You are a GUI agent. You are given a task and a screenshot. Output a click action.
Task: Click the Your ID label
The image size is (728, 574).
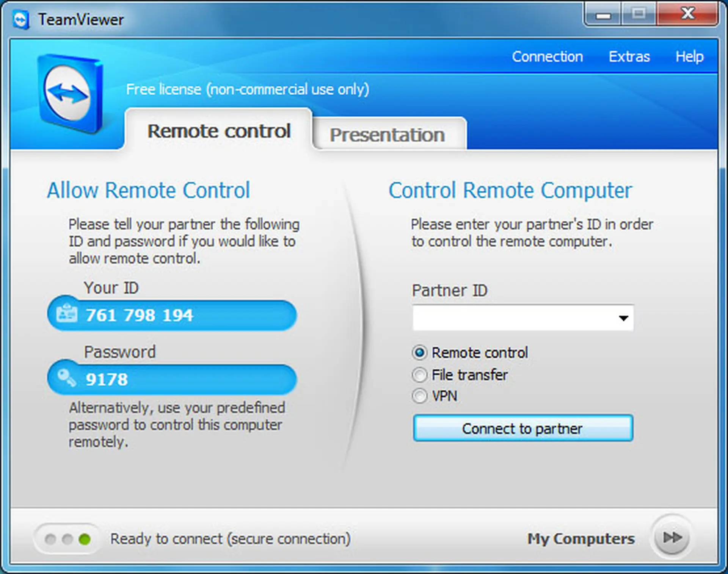tap(111, 288)
